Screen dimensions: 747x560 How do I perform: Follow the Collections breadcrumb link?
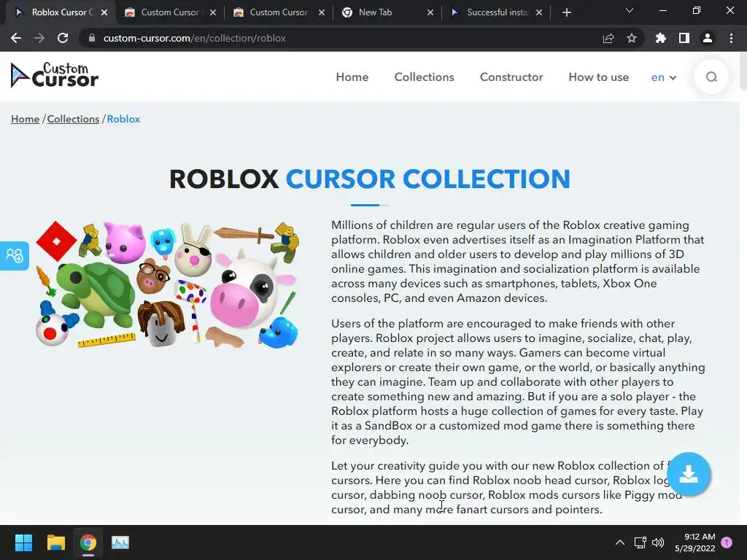click(x=73, y=119)
